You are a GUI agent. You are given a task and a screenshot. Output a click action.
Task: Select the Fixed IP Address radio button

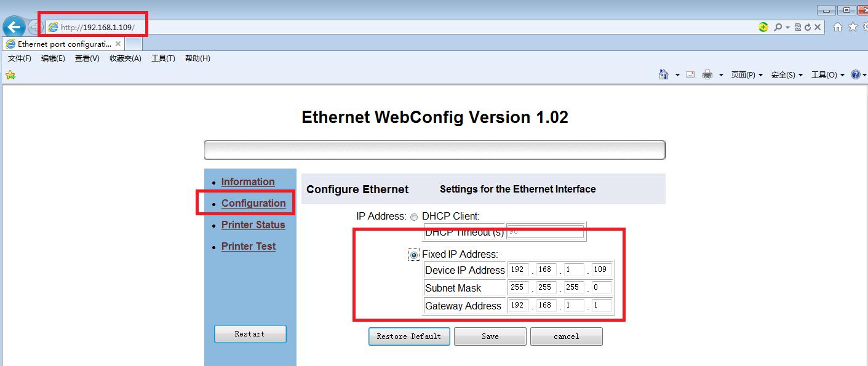[414, 255]
